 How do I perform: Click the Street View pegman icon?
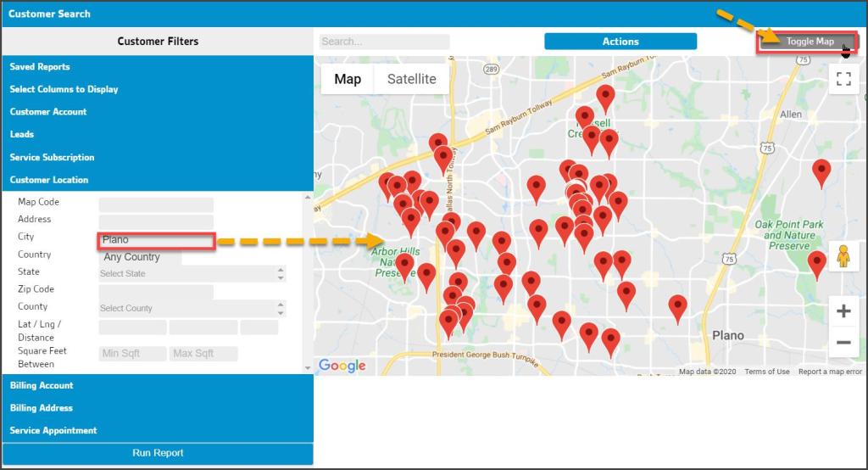tap(843, 255)
